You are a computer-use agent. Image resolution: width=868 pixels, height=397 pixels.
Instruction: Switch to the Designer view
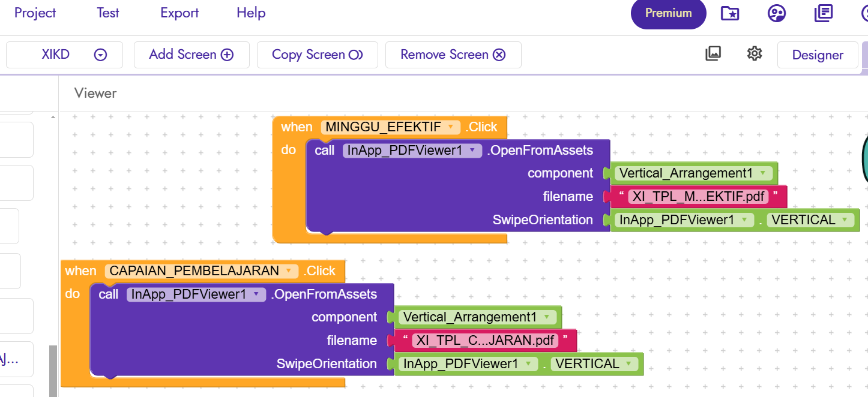point(818,55)
